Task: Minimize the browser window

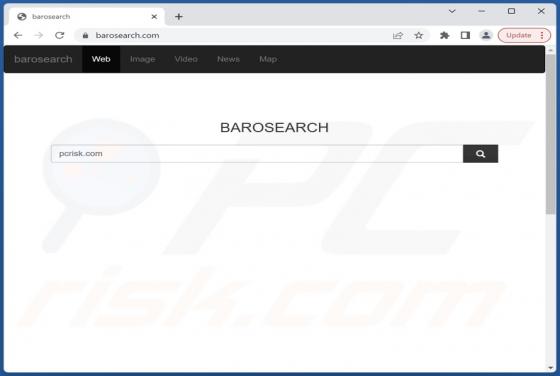Action: pyautogui.click(x=481, y=11)
